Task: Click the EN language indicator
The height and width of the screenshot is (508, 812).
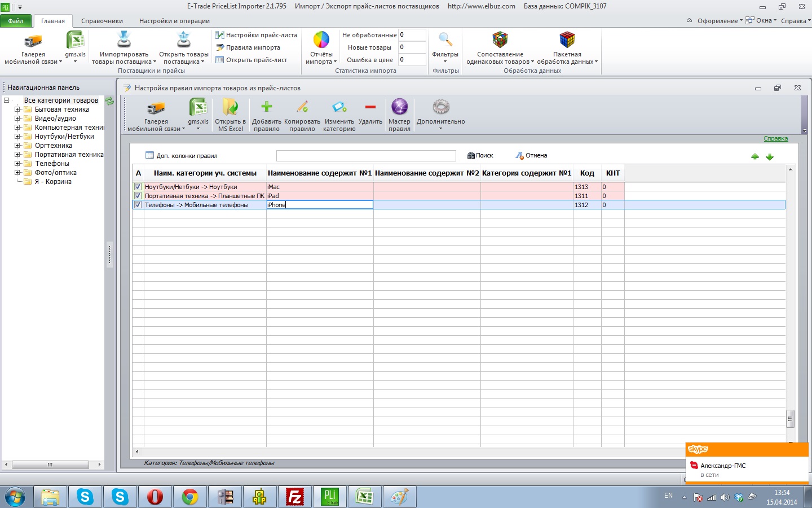Action: click(x=668, y=496)
